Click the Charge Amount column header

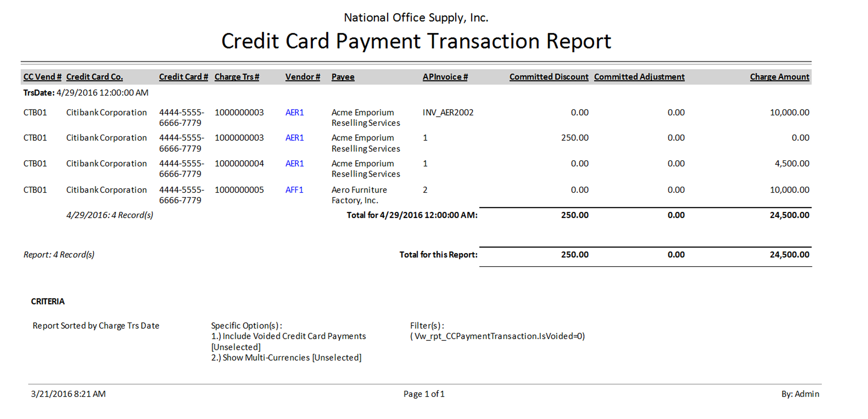(x=780, y=77)
